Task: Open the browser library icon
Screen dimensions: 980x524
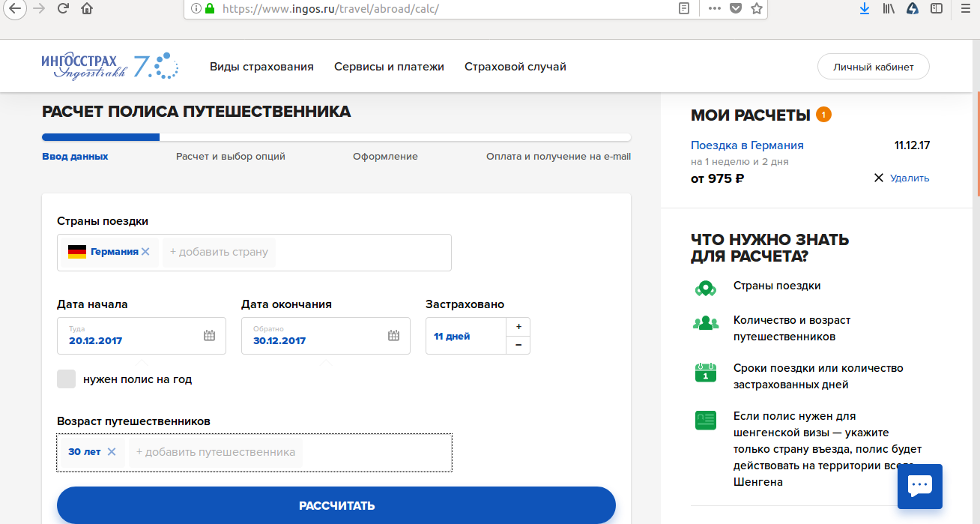Action: (889, 9)
